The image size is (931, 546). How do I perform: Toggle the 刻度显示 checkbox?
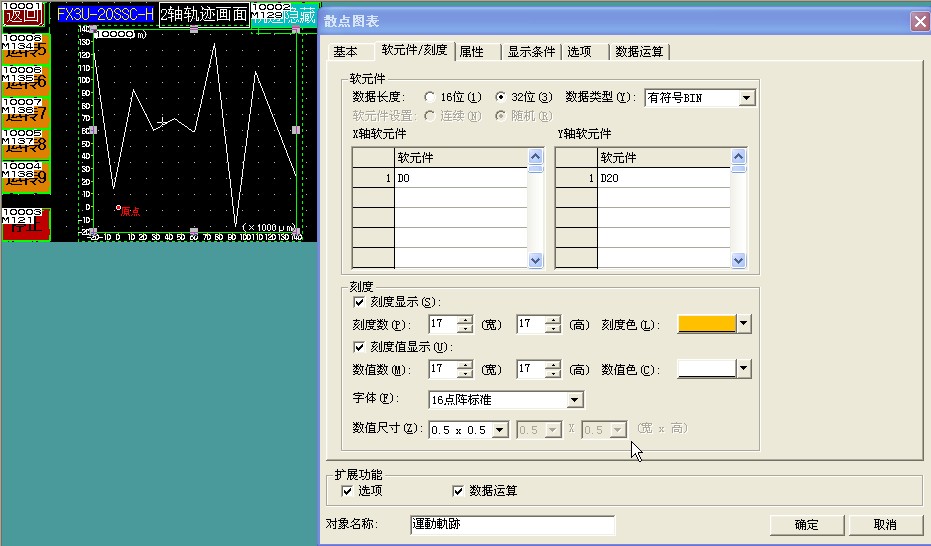360,302
